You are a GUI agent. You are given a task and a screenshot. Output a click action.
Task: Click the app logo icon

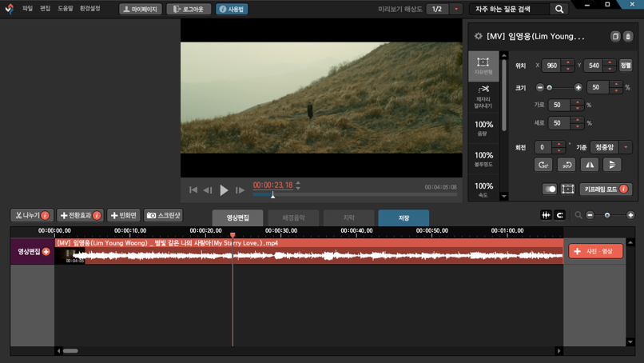click(x=10, y=9)
